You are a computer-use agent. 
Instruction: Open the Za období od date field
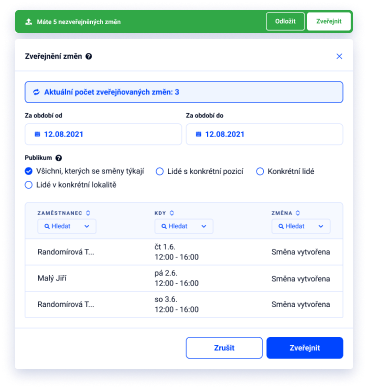pyautogui.click(x=103, y=134)
